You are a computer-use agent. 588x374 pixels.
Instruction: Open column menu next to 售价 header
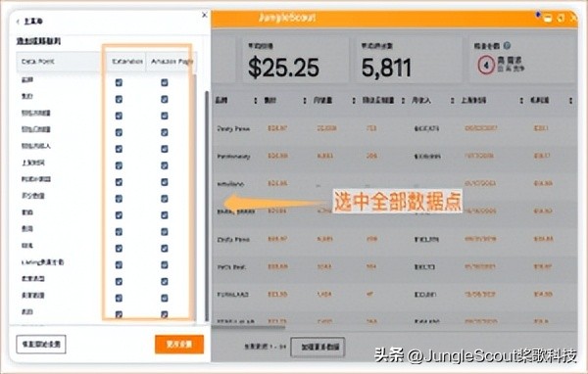(x=305, y=101)
